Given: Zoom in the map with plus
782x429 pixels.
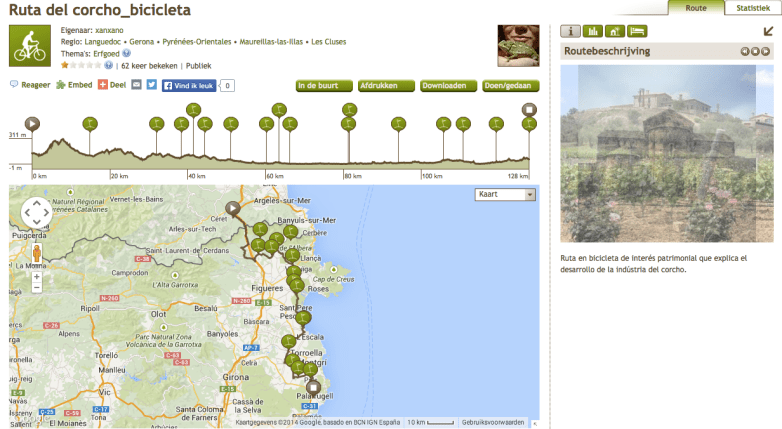Looking at the screenshot, I should [x=36, y=277].
